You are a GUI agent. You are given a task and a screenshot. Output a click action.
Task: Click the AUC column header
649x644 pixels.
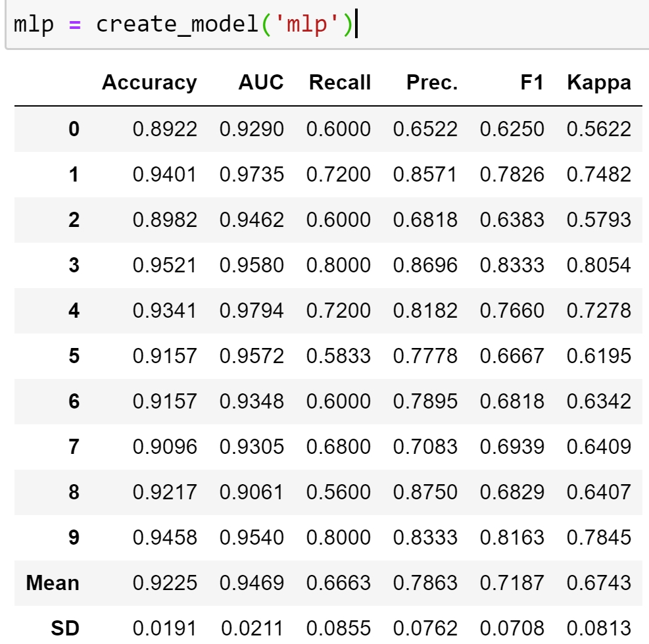coord(261,83)
